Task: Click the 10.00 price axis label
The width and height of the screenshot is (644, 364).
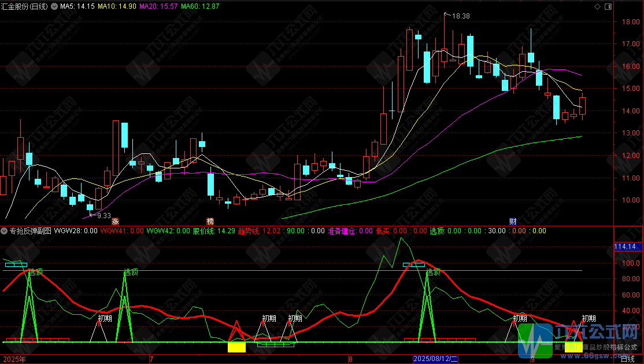Action: pyautogui.click(x=631, y=200)
